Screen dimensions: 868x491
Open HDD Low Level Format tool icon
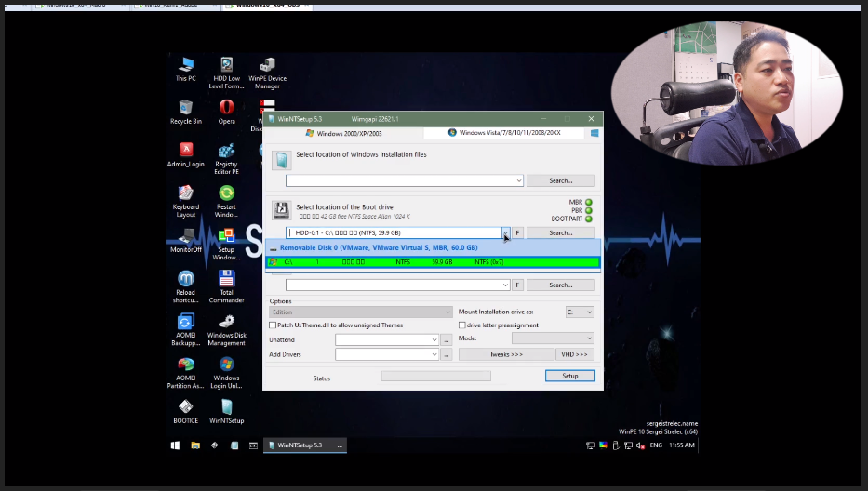tap(226, 73)
